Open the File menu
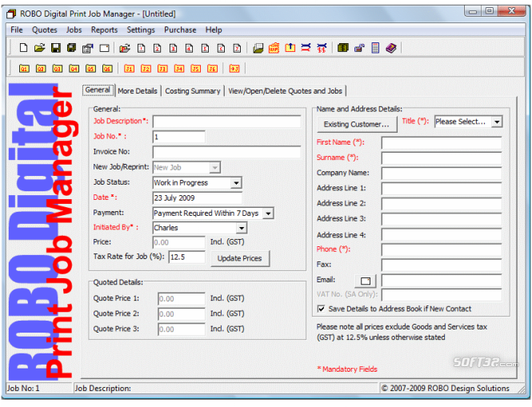Screen dimensions: 532x407 point(17,30)
